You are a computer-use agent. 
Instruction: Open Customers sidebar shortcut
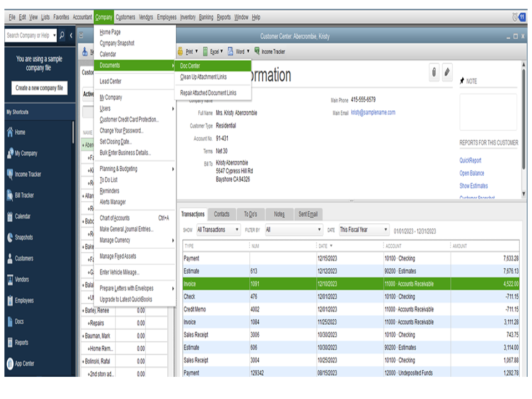[20, 258]
